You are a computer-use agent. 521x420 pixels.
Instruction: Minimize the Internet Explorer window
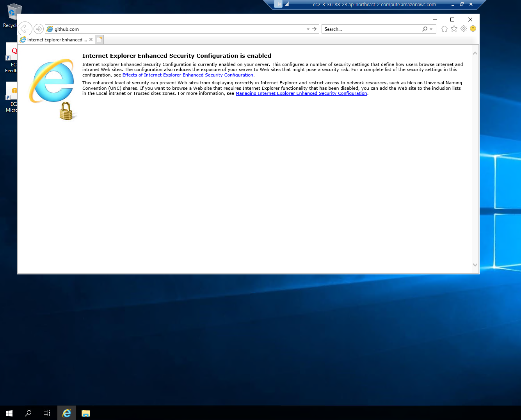coord(434,20)
